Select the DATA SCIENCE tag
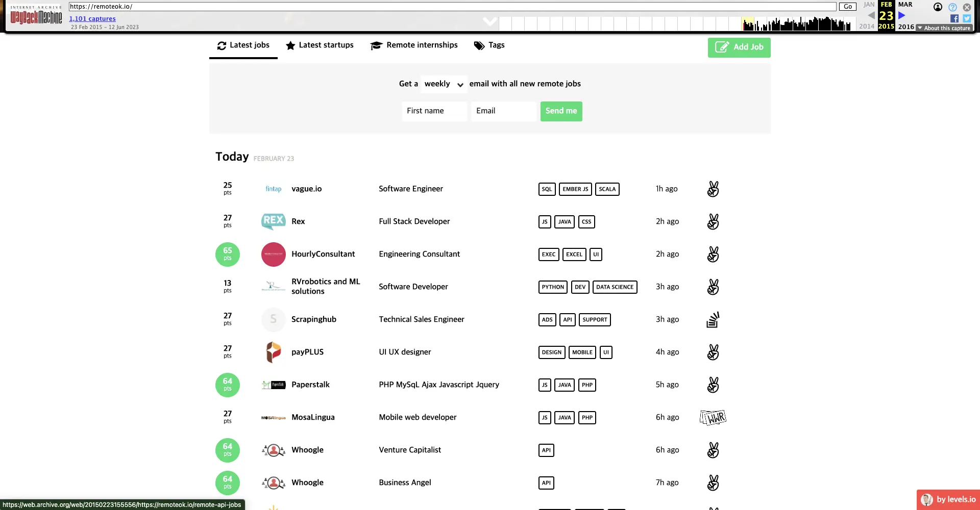 (615, 287)
